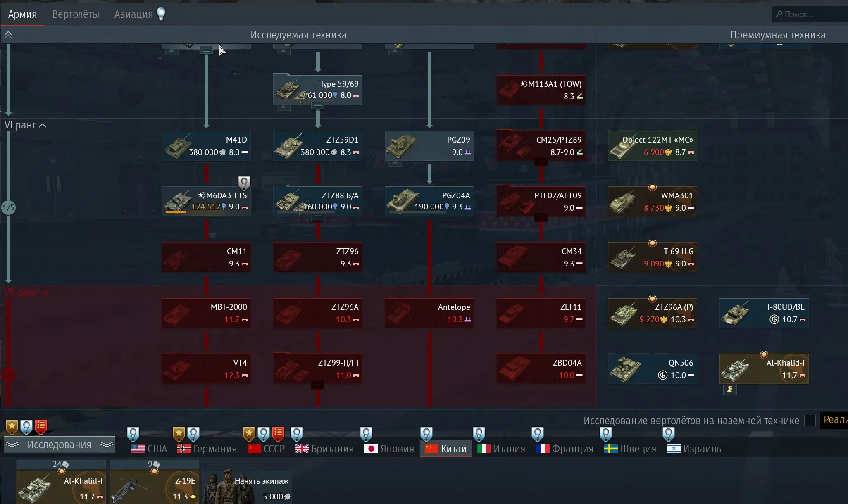848x504 pixels.
Task: Expand the Type 59/69 vehicle group
Action: [317, 106]
